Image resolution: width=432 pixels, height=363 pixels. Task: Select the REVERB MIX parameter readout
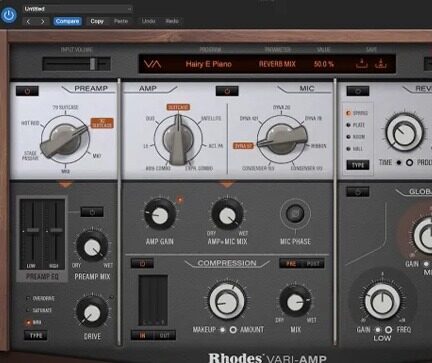click(277, 64)
